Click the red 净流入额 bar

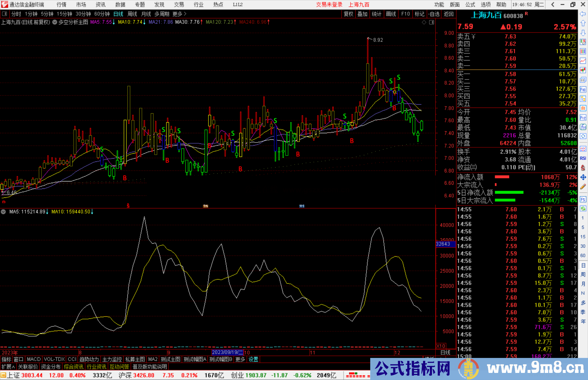[502, 177]
